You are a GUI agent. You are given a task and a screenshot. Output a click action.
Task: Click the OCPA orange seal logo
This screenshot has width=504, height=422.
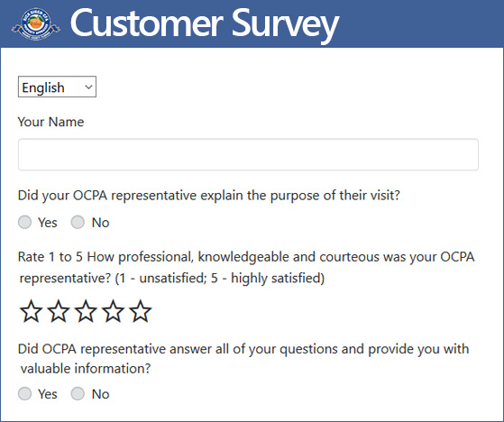point(36,23)
